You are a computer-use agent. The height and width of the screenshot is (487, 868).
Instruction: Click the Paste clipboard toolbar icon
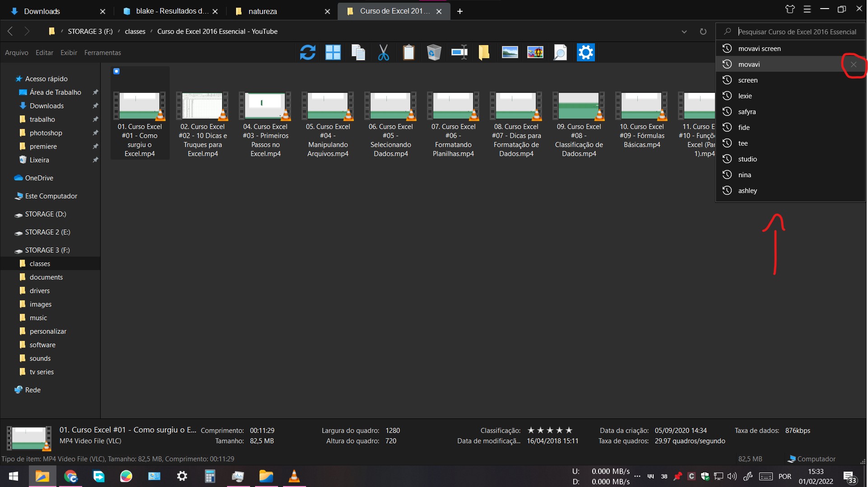[409, 52]
